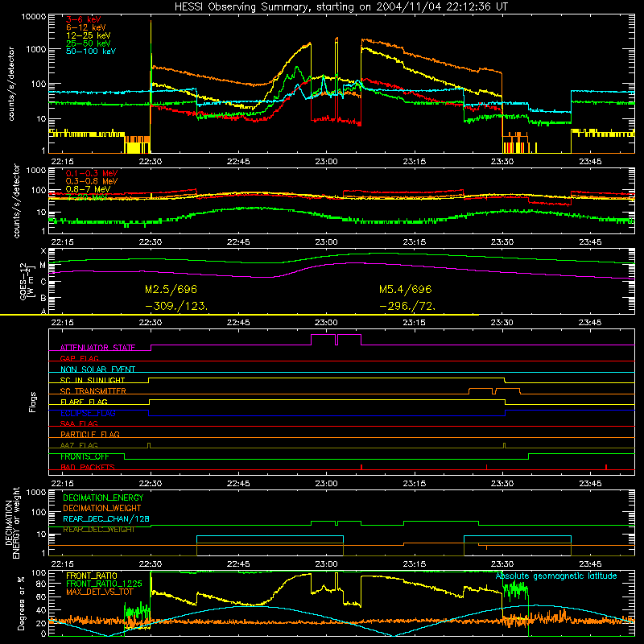Click the ATTENUATOR_STATE flag label
Screen dimensions: 644x644
(97, 348)
